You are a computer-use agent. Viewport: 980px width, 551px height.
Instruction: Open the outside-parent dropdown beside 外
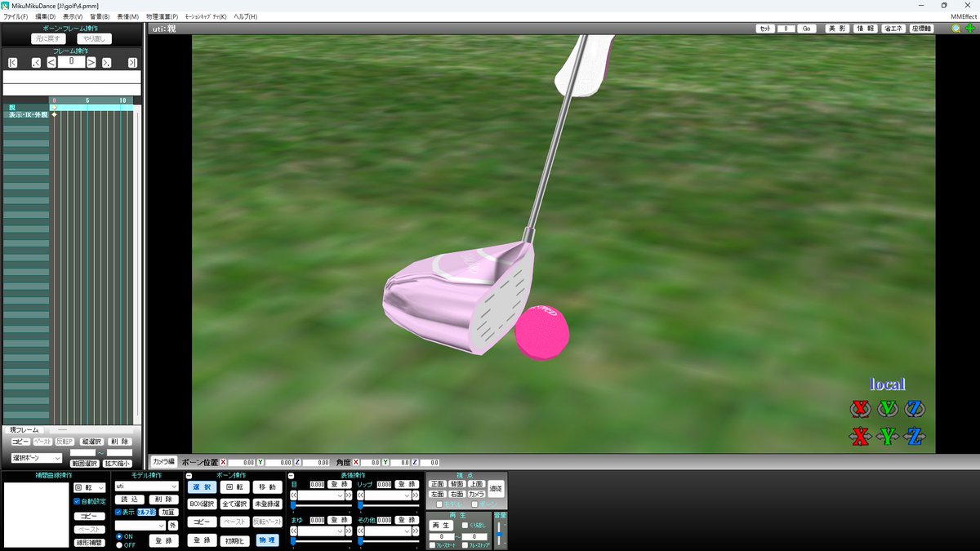click(x=140, y=526)
